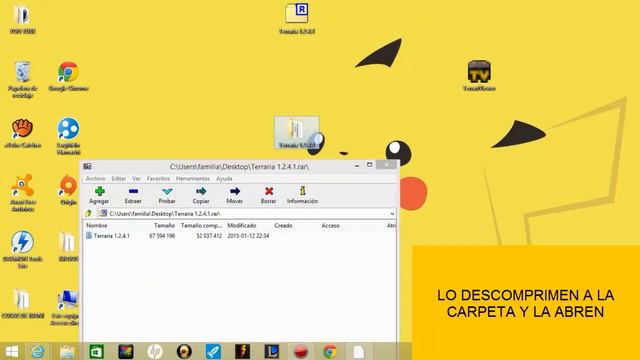640x360 pixels.
Task: Minimize the archive window
Action: tap(357, 165)
